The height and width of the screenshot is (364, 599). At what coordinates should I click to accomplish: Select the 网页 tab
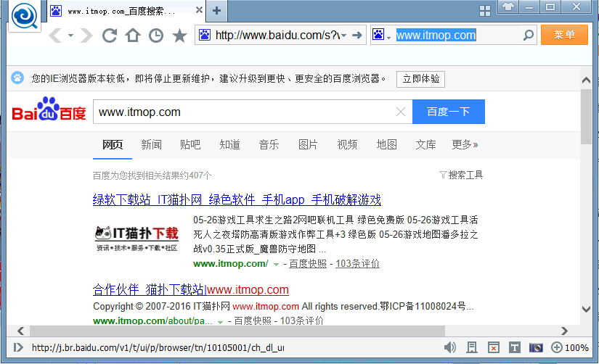[x=113, y=144]
